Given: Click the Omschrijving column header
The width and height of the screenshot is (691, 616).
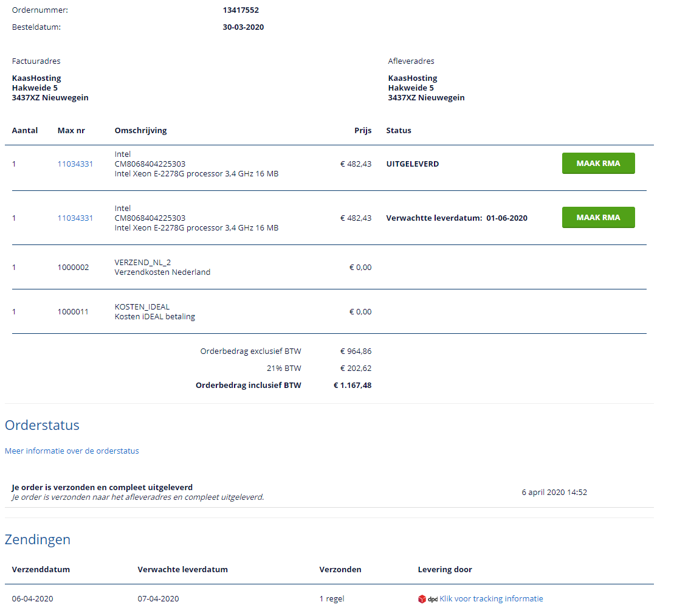Looking at the screenshot, I should click(x=140, y=130).
